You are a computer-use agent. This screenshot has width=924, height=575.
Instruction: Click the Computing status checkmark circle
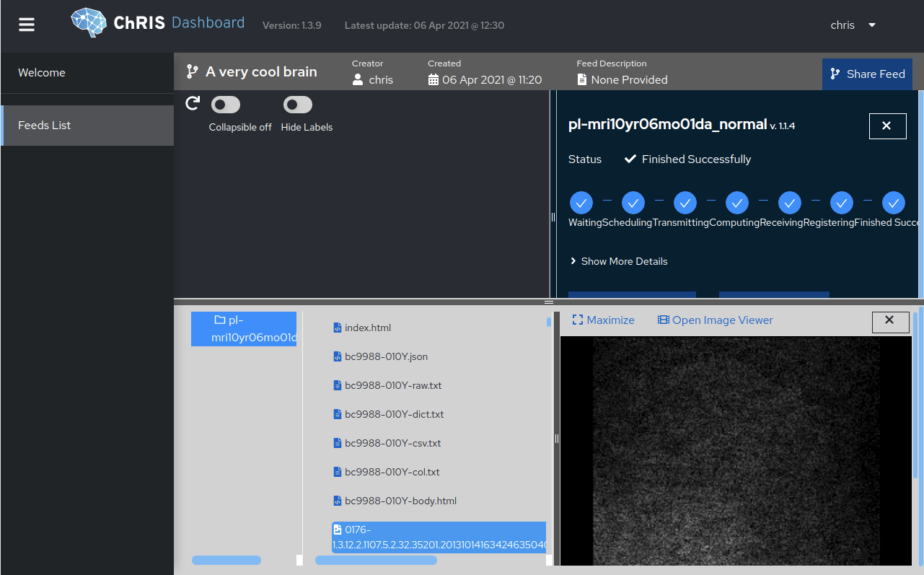pos(737,203)
